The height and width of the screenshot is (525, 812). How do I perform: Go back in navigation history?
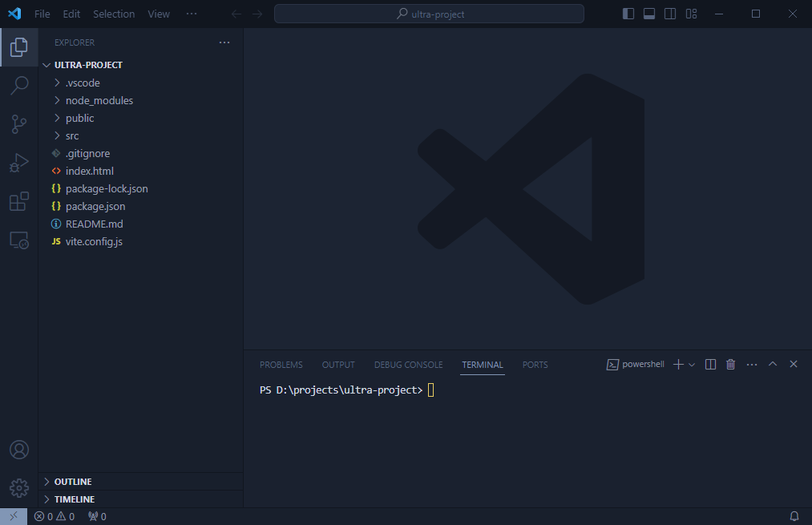(236, 14)
